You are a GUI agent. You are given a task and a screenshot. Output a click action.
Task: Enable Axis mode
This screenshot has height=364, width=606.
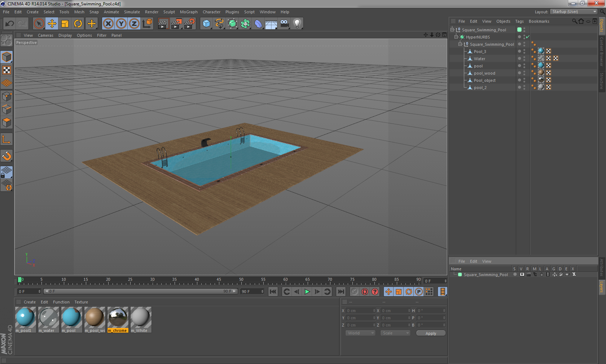(7, 139)
